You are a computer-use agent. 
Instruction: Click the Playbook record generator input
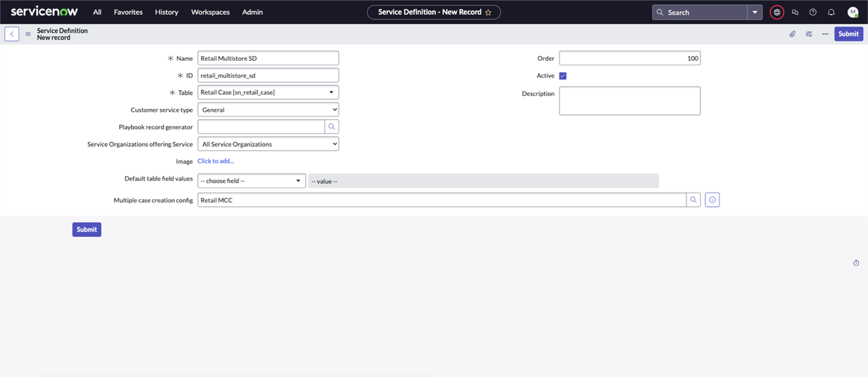click(x=261, y=127)
